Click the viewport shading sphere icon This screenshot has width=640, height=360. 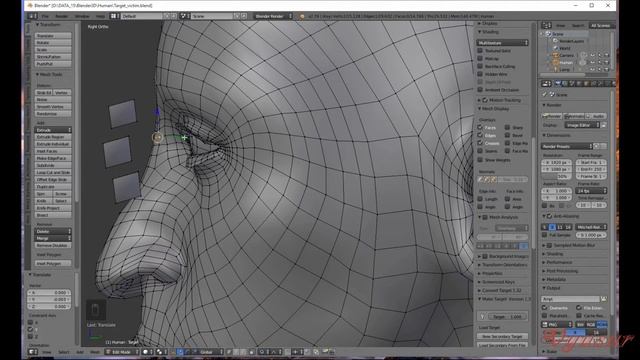coord(146,352)
